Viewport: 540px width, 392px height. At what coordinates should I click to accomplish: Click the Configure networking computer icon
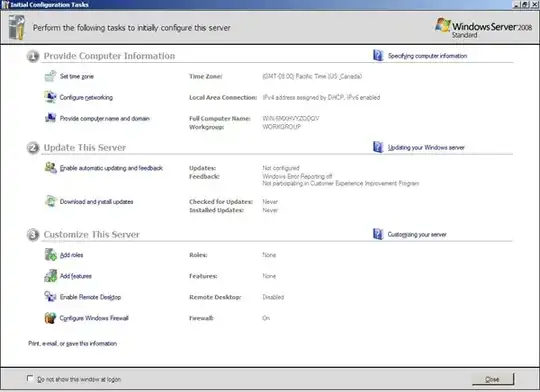coord(50,97)
